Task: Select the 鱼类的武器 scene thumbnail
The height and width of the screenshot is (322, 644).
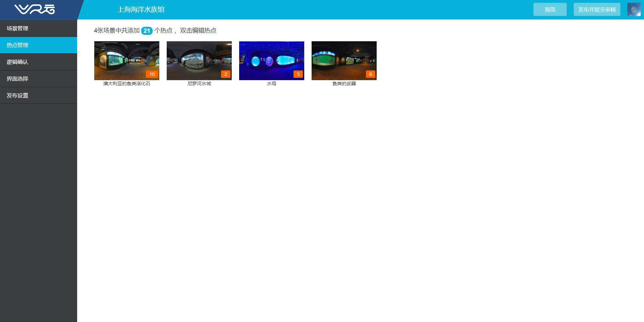Action: point(344,61)
